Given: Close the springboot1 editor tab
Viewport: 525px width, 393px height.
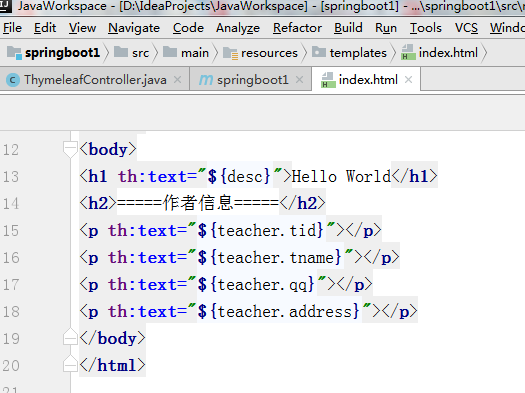Looking at the screenshot, I should pos(299,80).
